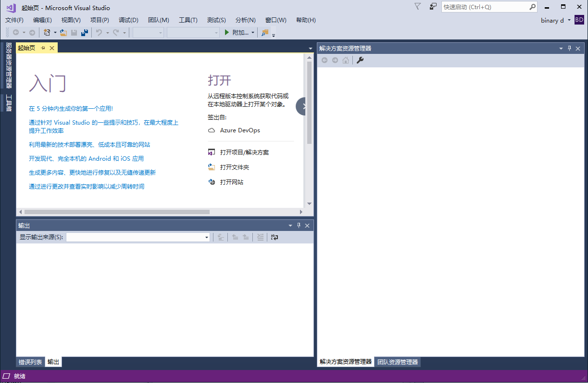Open the 帮助(H) menu
Image resolution: width=588 pixels, height=383 pixels.
click(306, 20)
